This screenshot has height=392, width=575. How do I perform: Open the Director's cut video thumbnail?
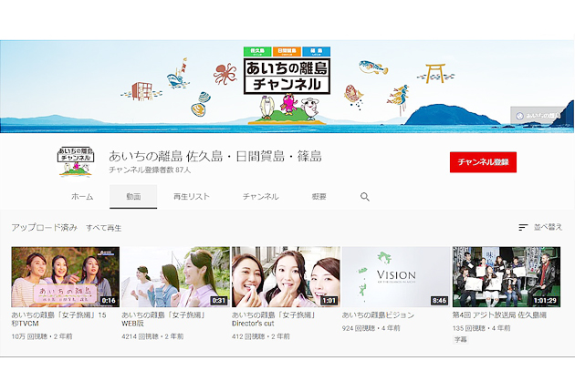pyautogui.click(x=286, y=277)
